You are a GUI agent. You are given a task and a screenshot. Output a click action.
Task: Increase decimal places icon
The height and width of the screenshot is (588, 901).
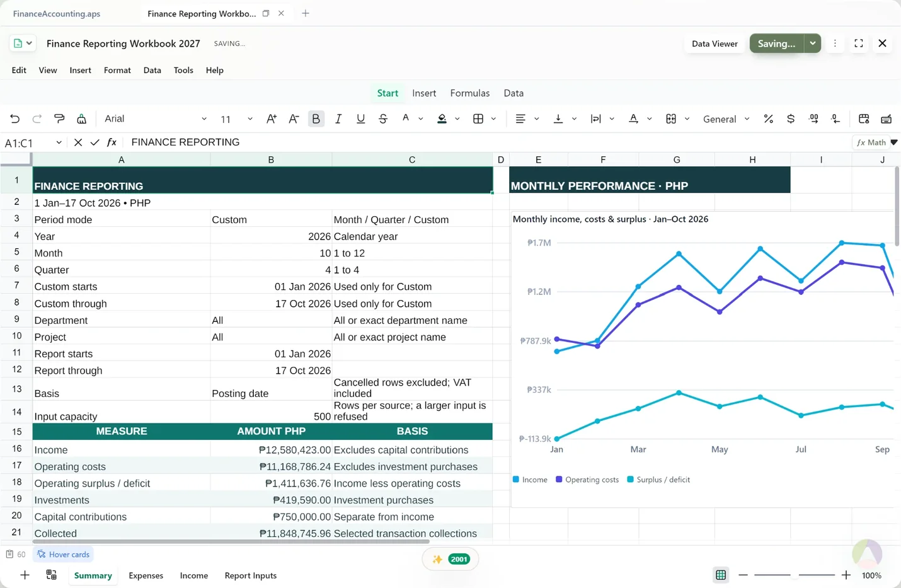813,118
